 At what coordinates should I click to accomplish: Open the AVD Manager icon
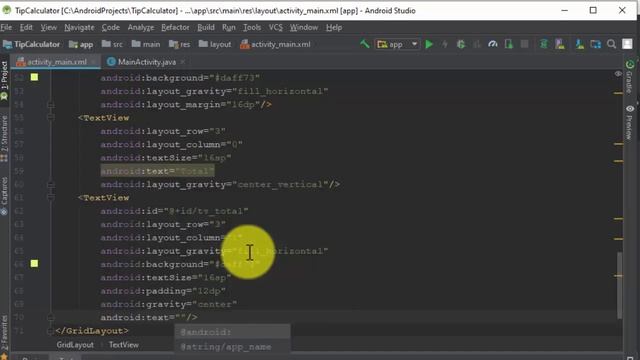560,44
